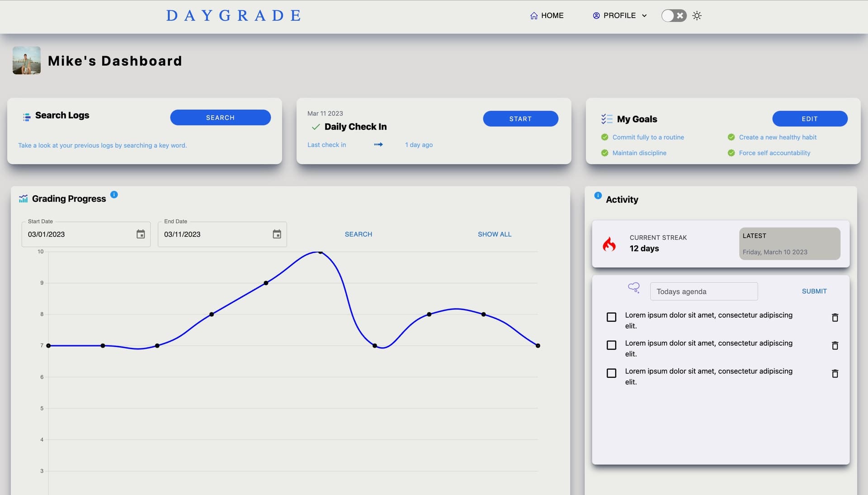Check the third agenda item checkbox
This screenshot has width=868, height=495.
611,373
